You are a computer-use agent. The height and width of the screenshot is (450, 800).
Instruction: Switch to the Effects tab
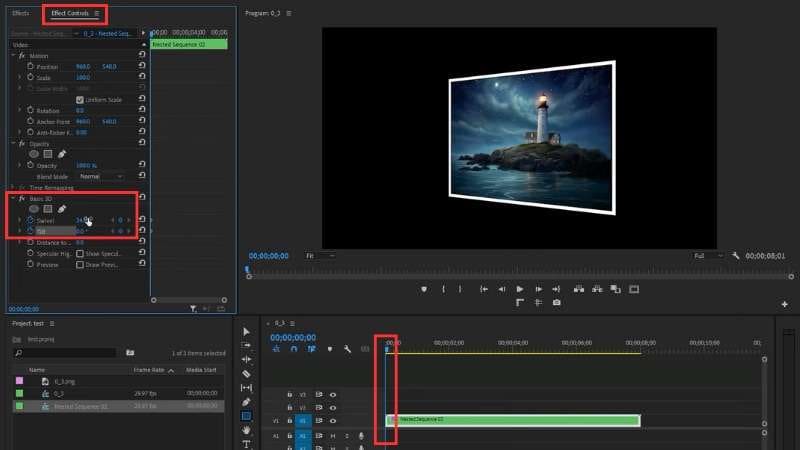[x=21, y=13]
